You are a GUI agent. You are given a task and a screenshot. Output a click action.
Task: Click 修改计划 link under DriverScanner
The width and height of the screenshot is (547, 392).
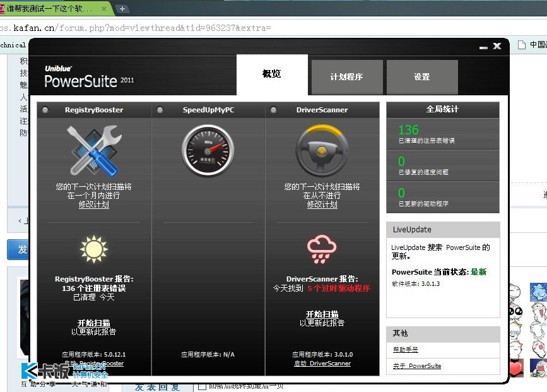322,205
